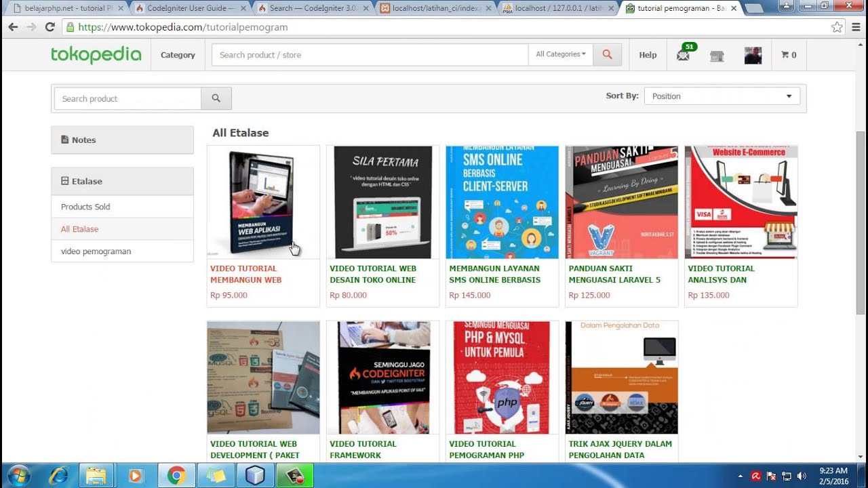Viewport: 868px width, 488px height.
Task: Open All Categories dropdown
Action: (x=561, y=54)
